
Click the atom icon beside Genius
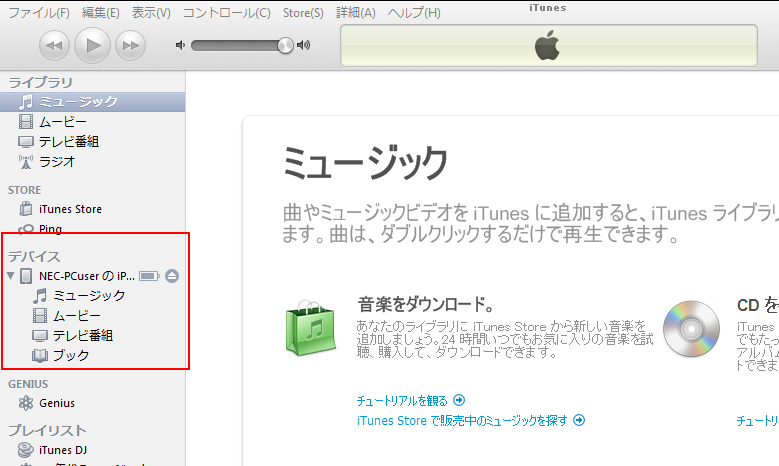coord(26,403)
